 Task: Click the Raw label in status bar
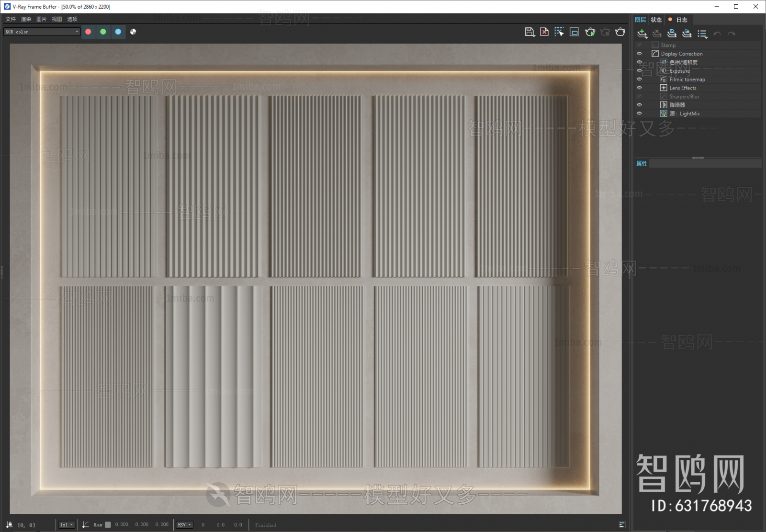pos(98,525)
